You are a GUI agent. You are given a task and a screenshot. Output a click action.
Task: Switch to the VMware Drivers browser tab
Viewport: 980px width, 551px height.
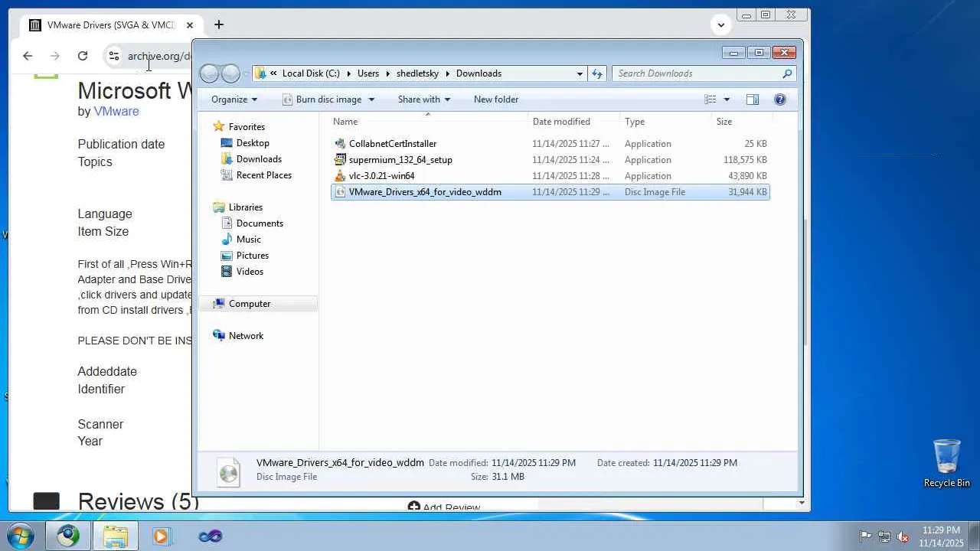tap(113, 25)
